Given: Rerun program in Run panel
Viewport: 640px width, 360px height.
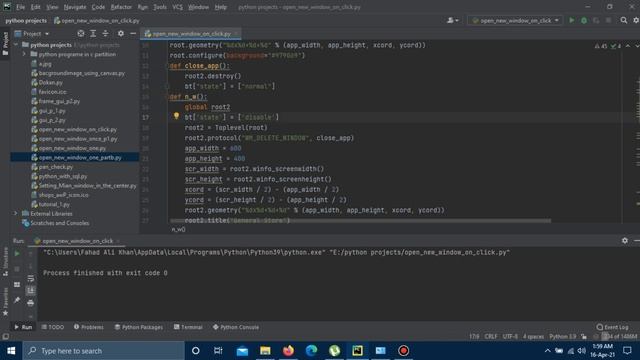Looking at the screenshot, I should pyautogui.click(x=17, y=253).
